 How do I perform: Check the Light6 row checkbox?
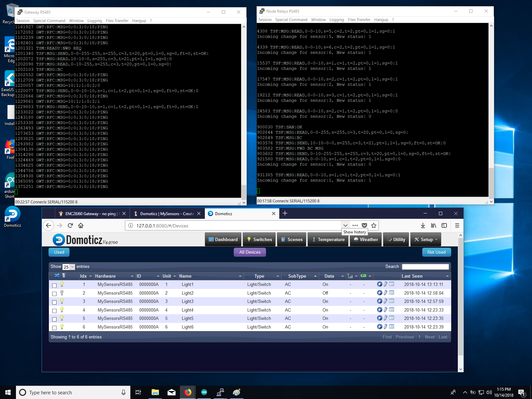coord(55,328)
